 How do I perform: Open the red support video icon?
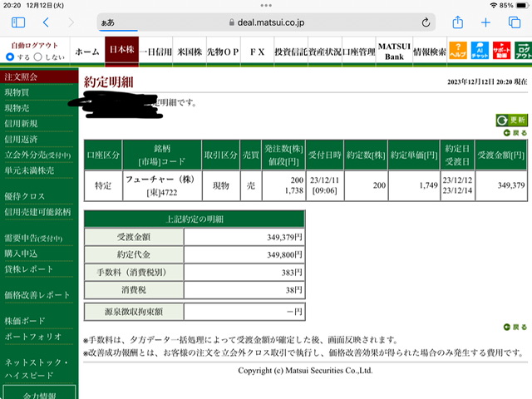coord(501,51)
